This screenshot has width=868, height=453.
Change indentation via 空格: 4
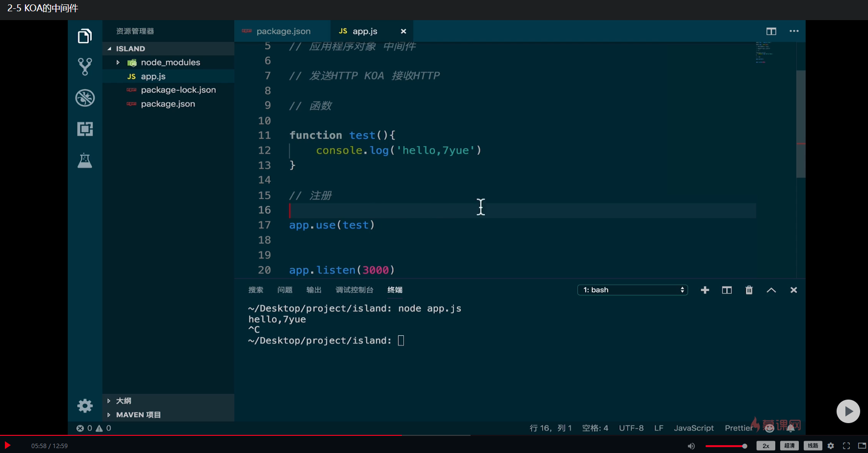coord(595,428)
